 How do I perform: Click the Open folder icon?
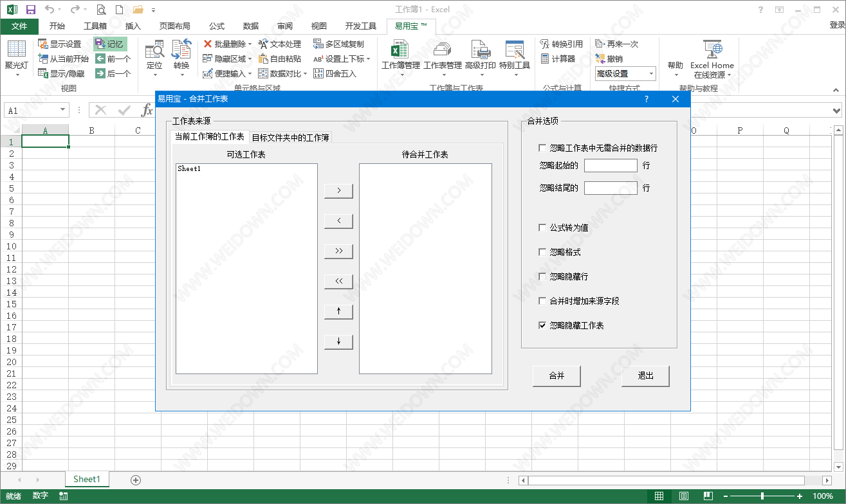pyautogui.click(x=138, y=10)
